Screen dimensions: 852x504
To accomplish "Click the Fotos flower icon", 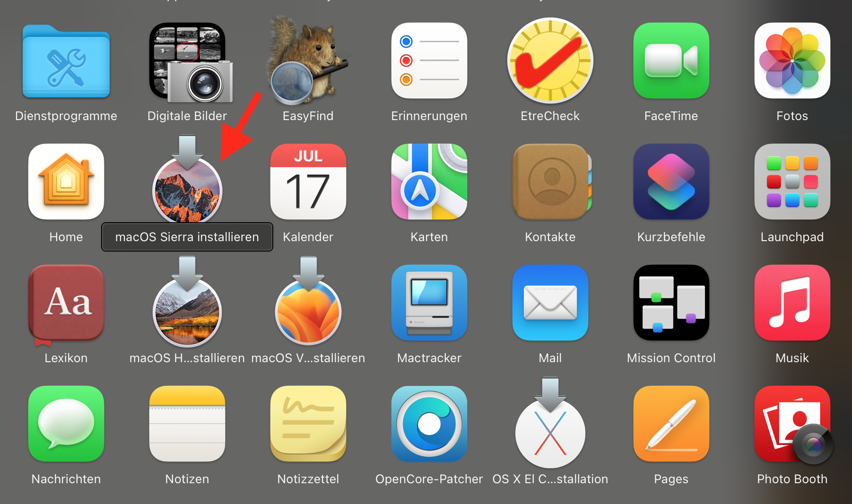I will (792, 61).
